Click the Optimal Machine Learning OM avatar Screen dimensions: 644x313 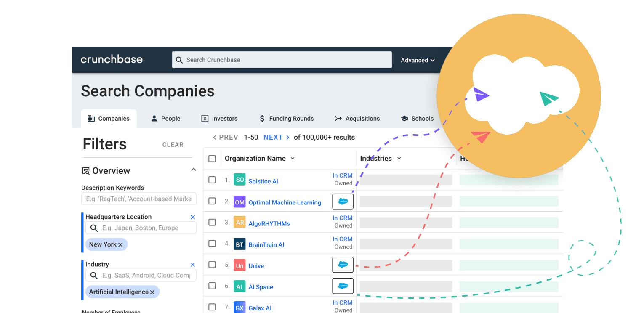tap(240, 202)
